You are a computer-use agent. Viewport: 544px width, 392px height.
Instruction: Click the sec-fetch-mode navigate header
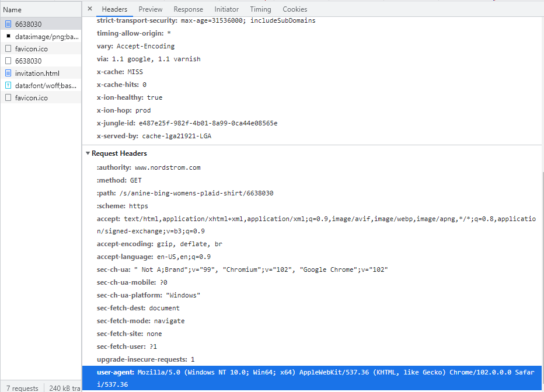[141, 321]
